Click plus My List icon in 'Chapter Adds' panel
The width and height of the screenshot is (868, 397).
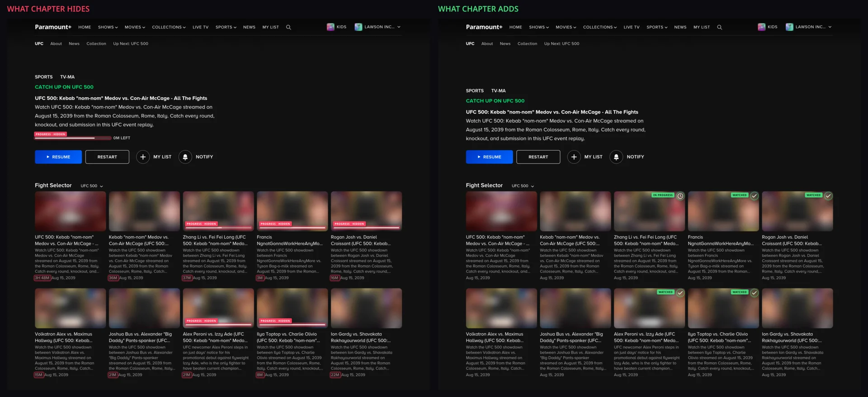click(x=574, y=157)
